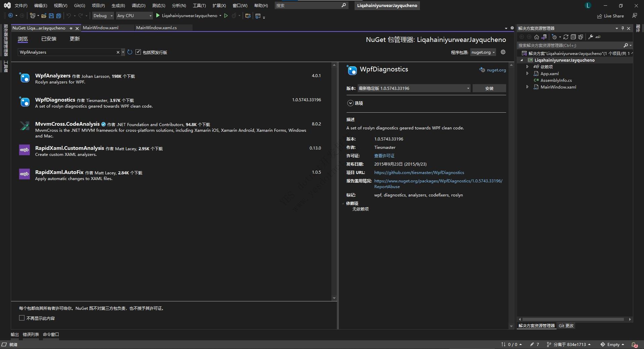Click the window layout icon in the toolbar
Viewport: 644px width, 349px height.
coord(258,16)
